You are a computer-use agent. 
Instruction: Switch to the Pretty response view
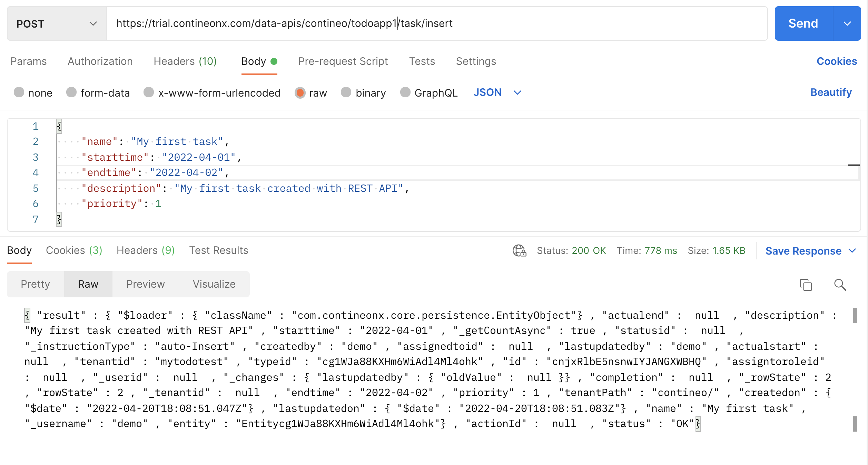pyautogui.click(x=35, y=284)
